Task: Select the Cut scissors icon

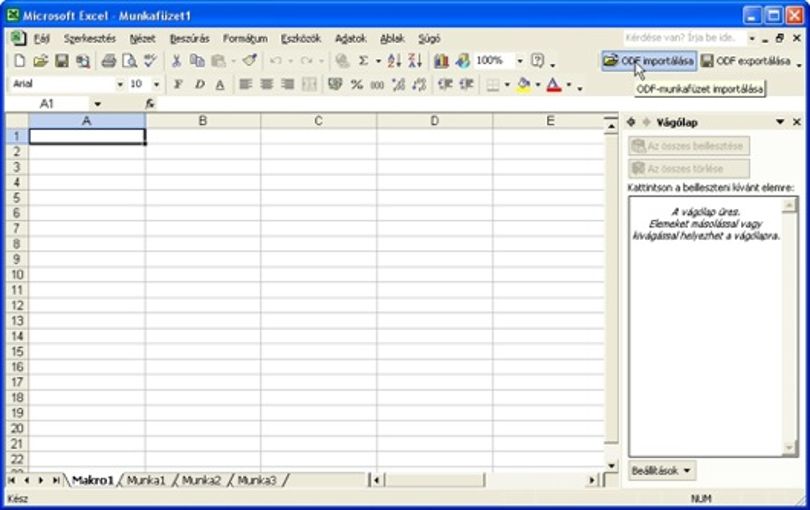Action: click(x=176, y=61)
